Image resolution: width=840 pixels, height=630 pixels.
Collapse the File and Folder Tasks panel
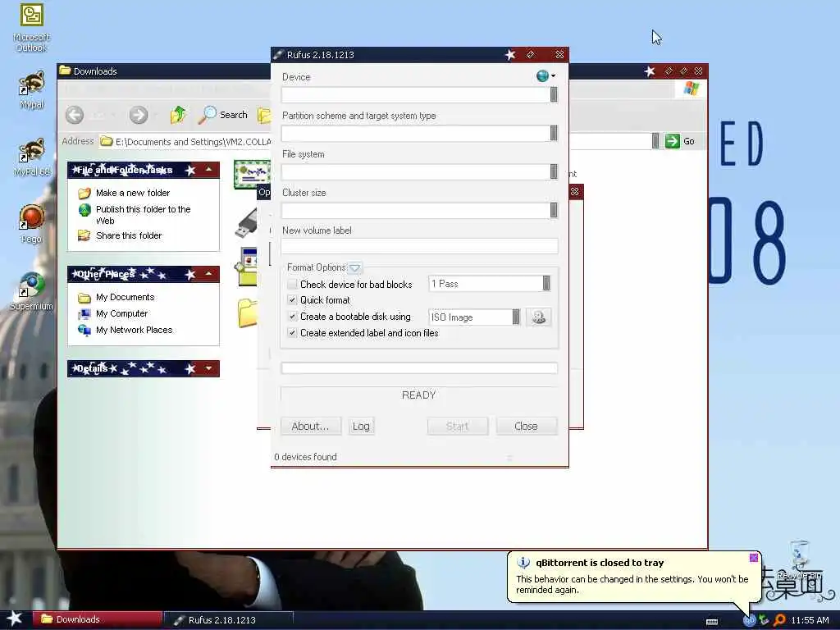(208, 170)
